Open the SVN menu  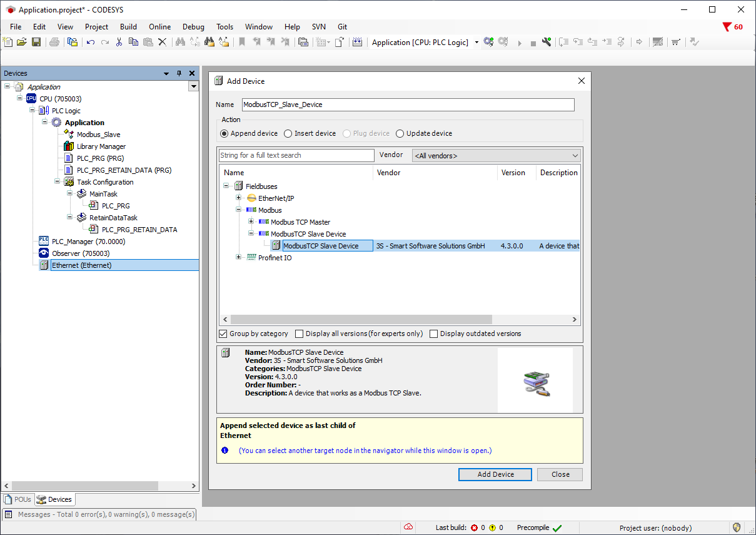pyautogui.click(x=319, y=26)
